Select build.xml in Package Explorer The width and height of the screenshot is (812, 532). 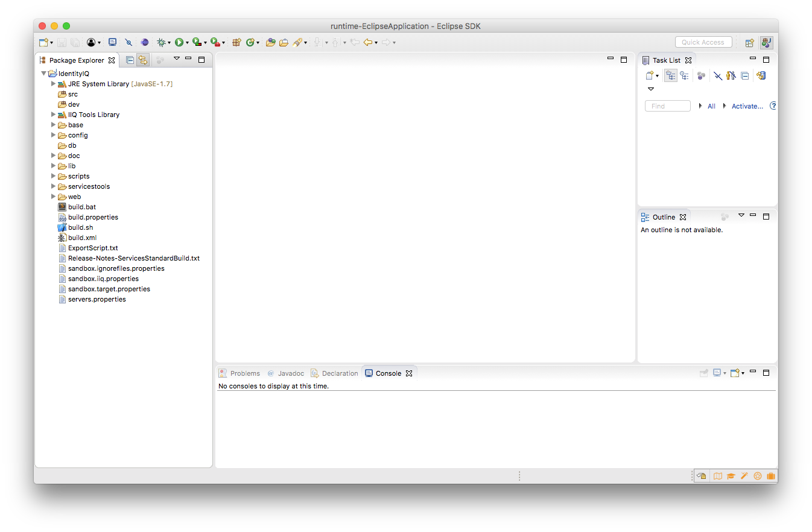[x=81, y=238]
